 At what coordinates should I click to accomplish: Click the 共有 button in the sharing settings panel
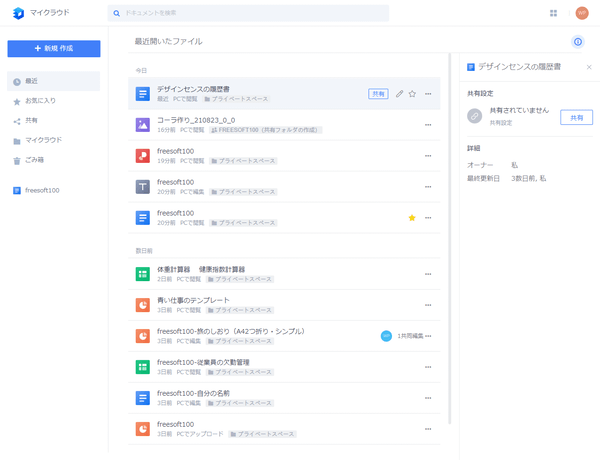click(575, 117)
